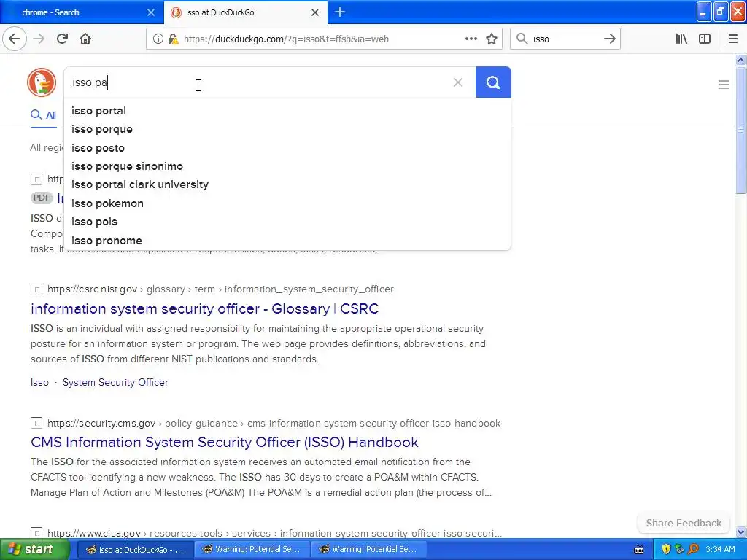This screenshot has height=560, width=747.
Task: Open the browser home page
Action: tap(85, 39)
